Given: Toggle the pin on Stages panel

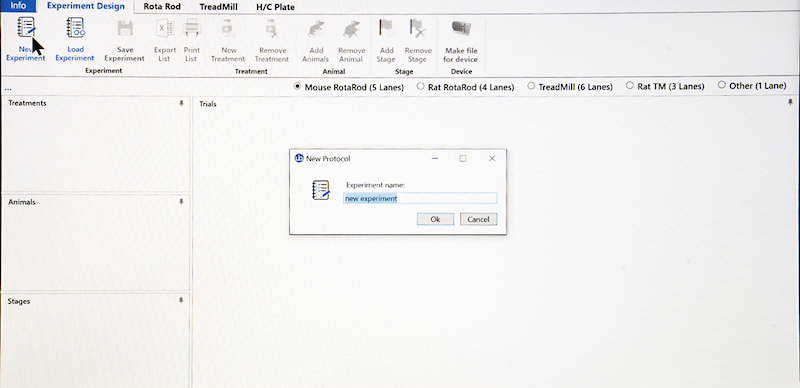Looking at the screenshot, I should click(181, 301).
